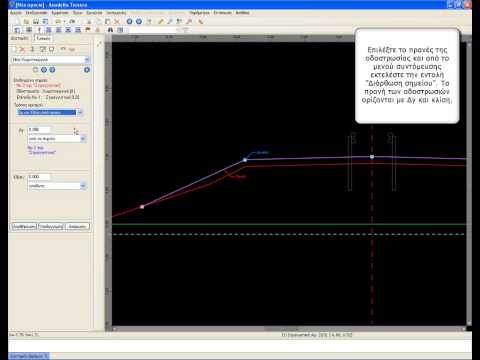The image size is (480, 360).
Task: Click the undo arrow icon in side panel
Action: click(63, 49)
